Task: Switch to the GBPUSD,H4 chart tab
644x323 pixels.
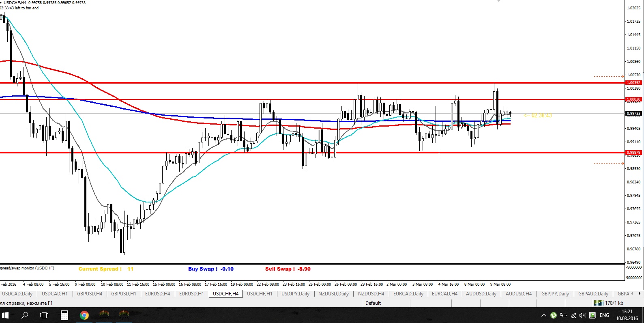Action: click(x=90, y=293)
